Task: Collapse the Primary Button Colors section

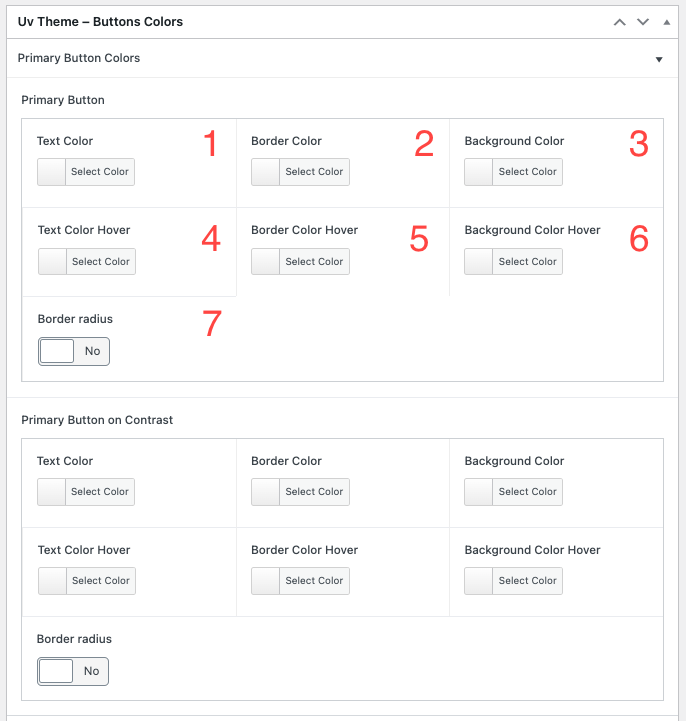Action: (659, 59)
